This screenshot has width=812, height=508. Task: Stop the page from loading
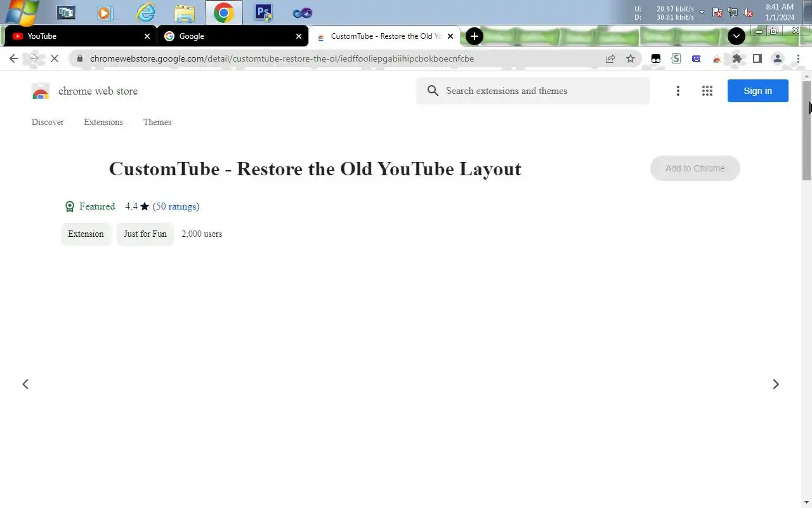55,58
